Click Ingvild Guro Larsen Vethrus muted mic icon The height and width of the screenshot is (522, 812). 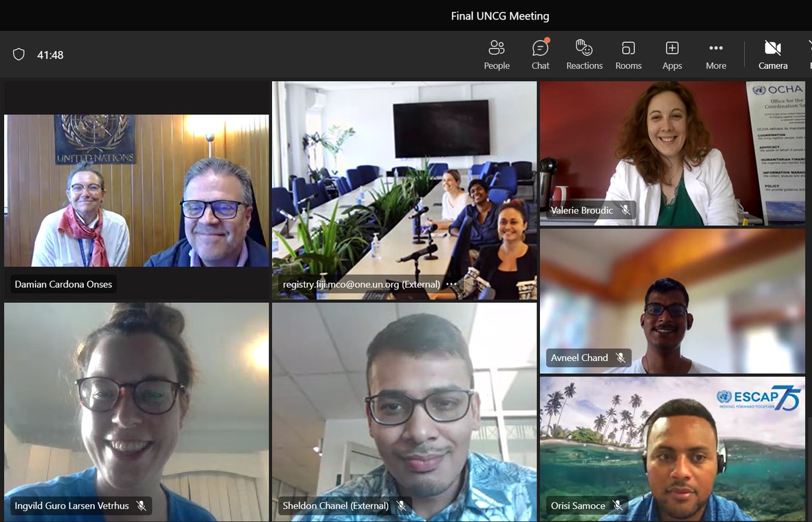[141, 506]
